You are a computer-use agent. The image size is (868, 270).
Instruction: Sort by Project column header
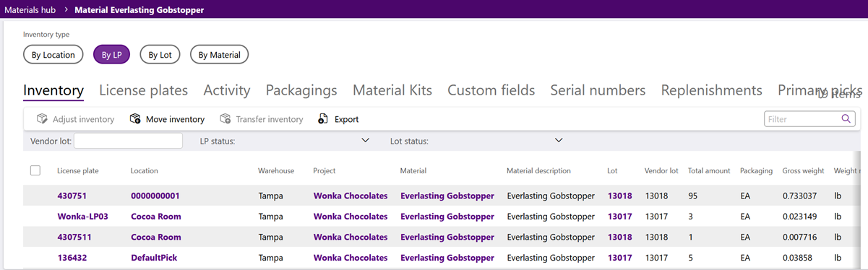pos(325,171)
